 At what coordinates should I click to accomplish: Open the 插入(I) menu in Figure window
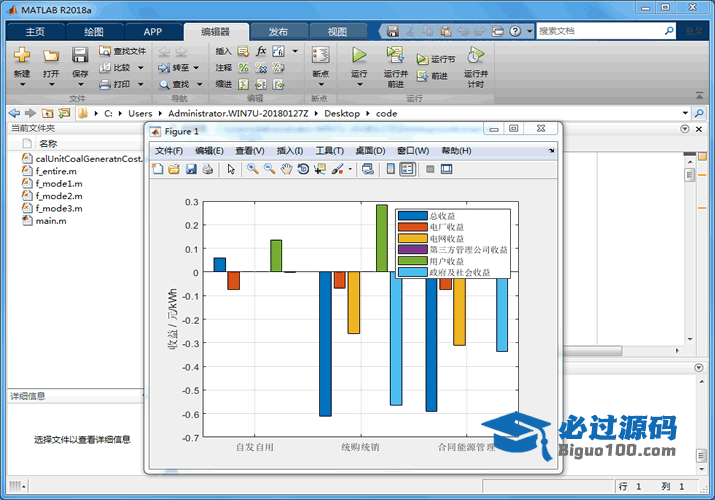click(289, 151)
